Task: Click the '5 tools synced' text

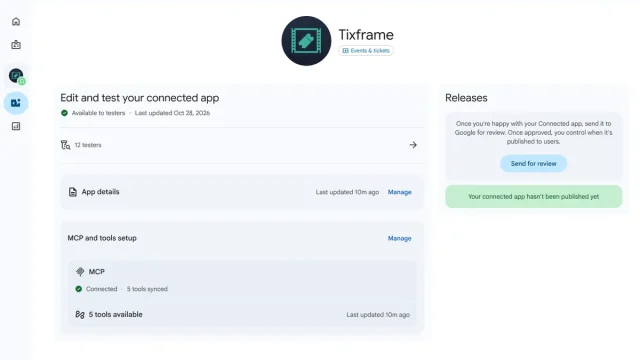Action: point(147,289)
